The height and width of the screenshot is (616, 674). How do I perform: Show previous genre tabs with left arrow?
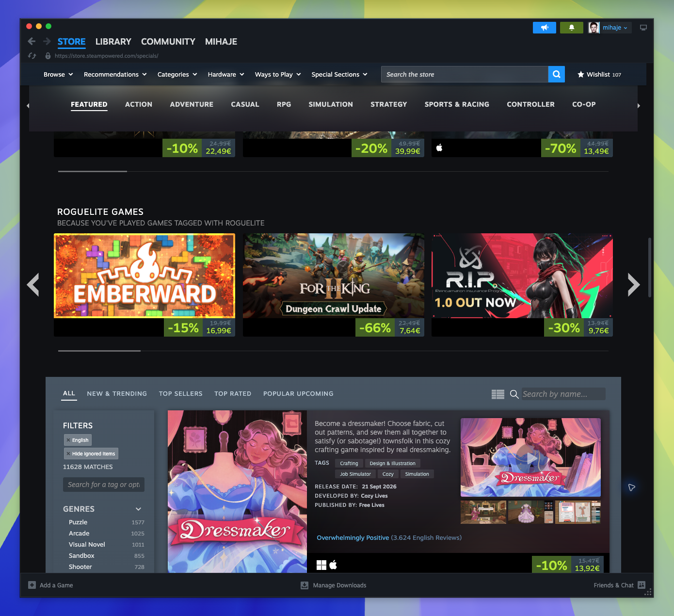[28, 105]
